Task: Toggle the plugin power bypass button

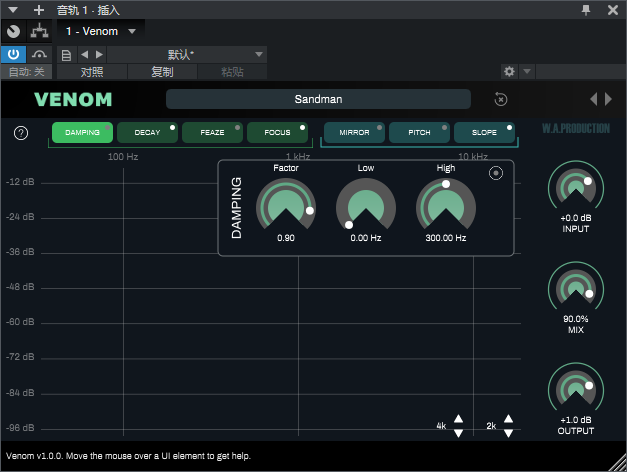Action: [x=13, y=54]
